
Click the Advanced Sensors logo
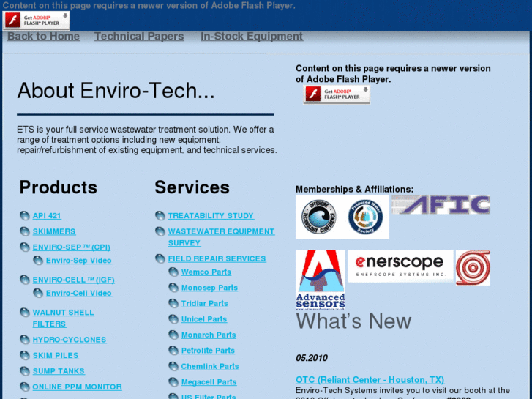click(321, 280)
